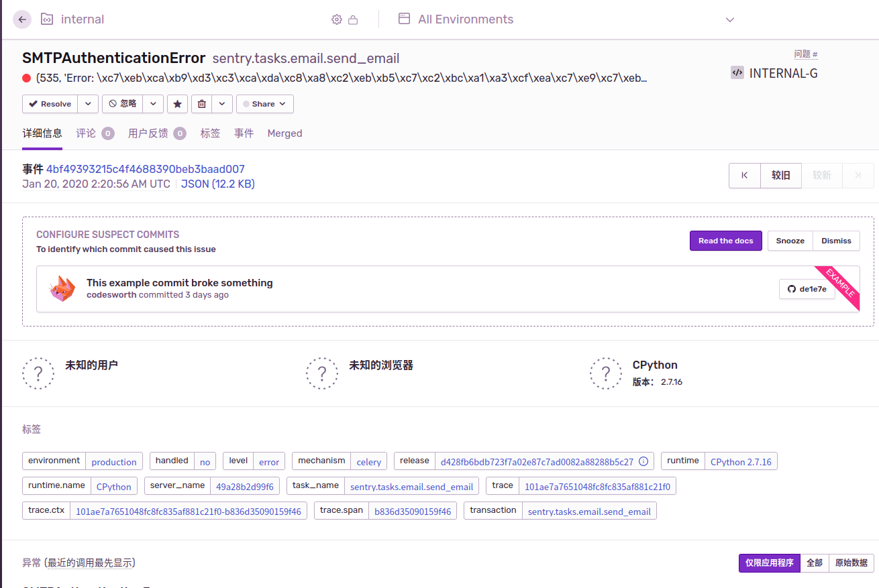Click the release tag info icon
Screen dimensions: 879x588
coord(643,461)
